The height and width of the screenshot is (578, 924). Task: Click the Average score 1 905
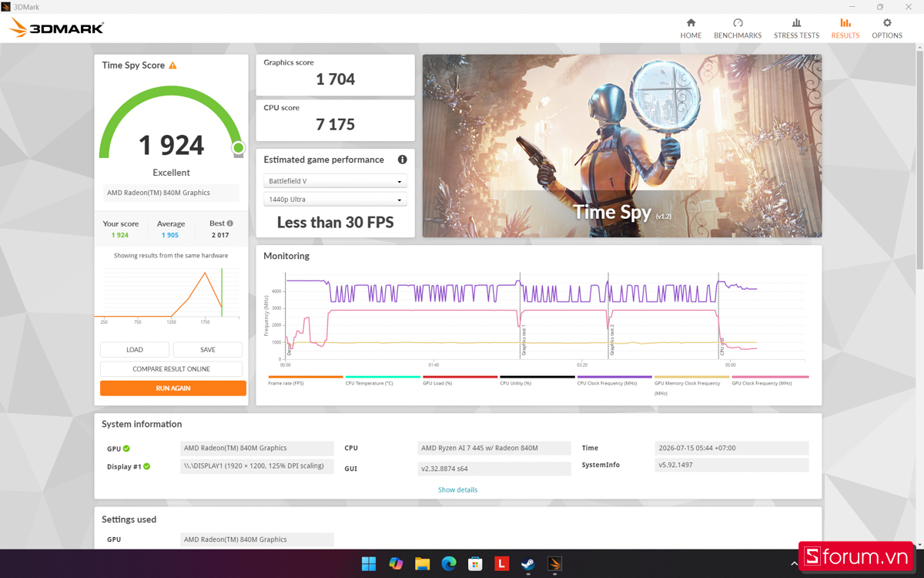click(170, 235)
